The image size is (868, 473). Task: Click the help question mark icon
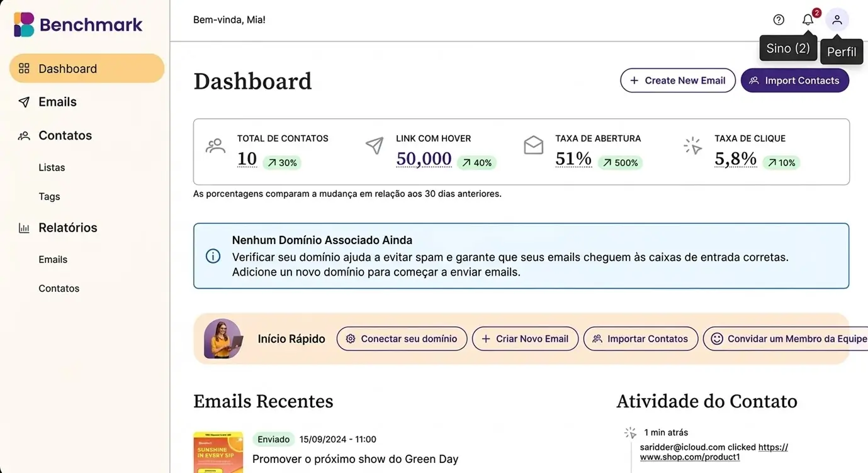(x=779, y=19)
